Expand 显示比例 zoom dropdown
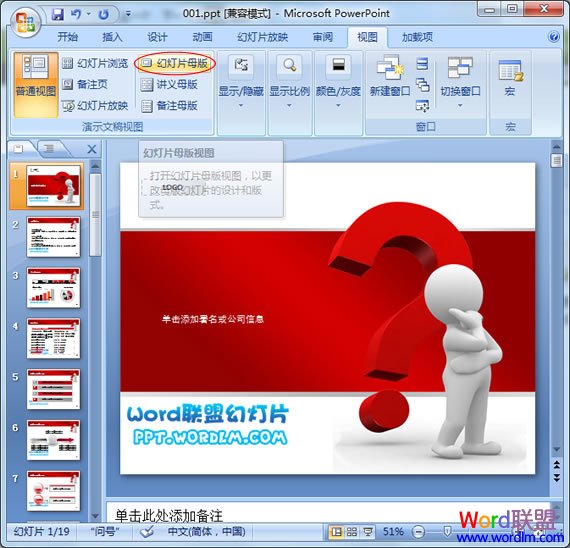Image resolution: width=570 pixels, height=548 pixels. tap(289, 82)
